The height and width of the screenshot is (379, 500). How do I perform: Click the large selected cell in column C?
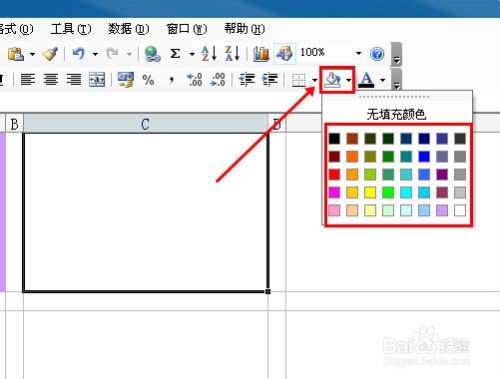click(x=146, y=212)
